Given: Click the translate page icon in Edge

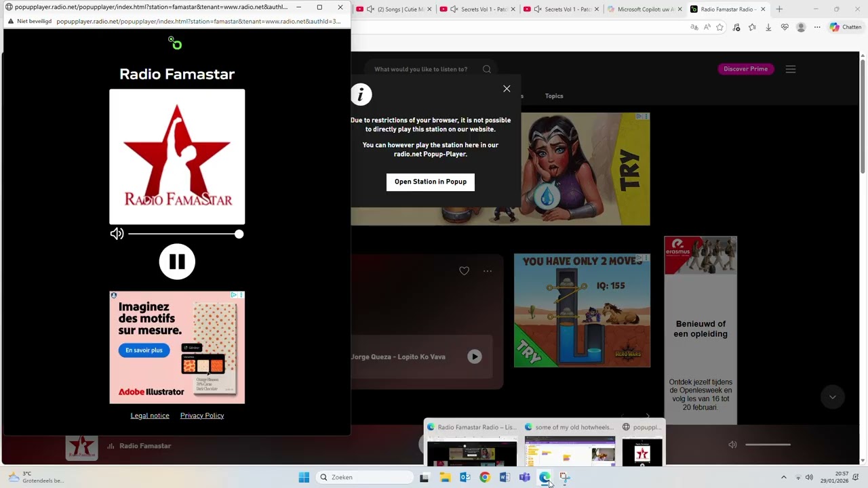Looking at the screenshot, I should pos(694,27).
